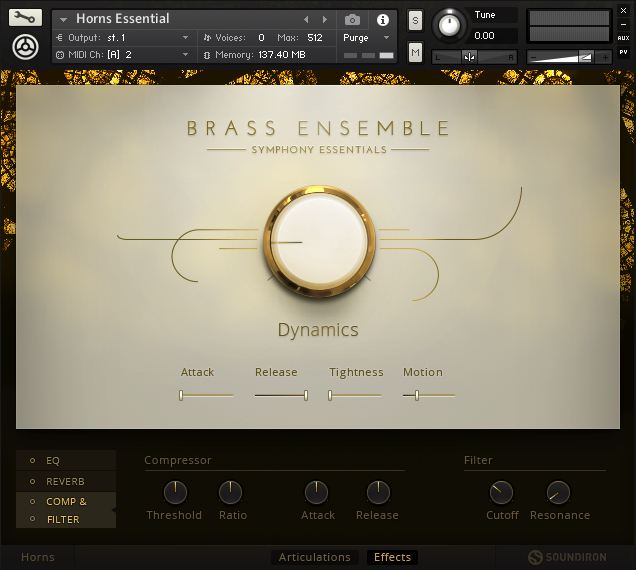Toggle the AUX sends panel
Viewport: 636px width, 570px height.
coord(623,38)
